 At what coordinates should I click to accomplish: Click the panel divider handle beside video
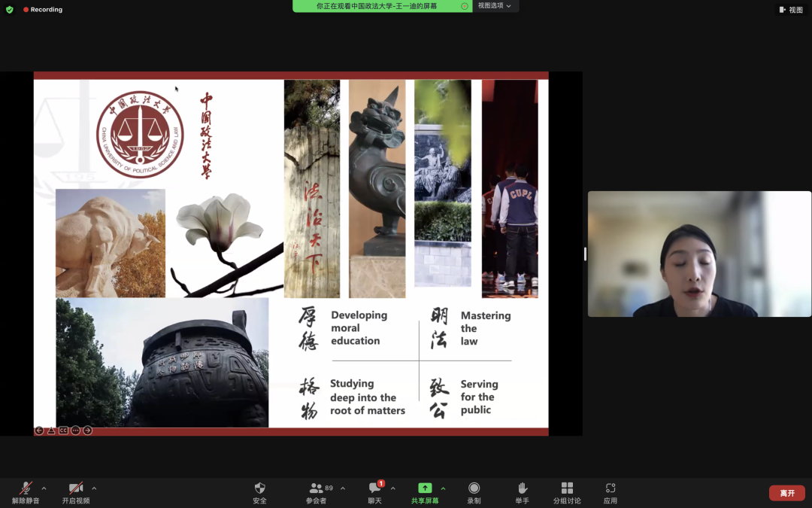585,254
